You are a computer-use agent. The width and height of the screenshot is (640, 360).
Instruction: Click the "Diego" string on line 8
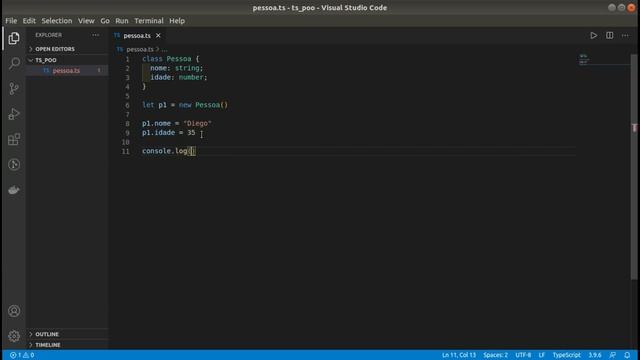(x=198, y=123)
